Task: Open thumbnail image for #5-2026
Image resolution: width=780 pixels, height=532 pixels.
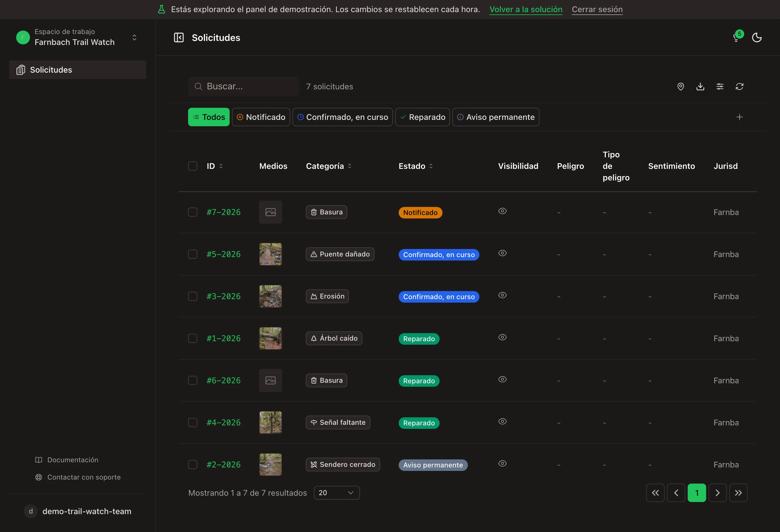Action: click(271, 254)
